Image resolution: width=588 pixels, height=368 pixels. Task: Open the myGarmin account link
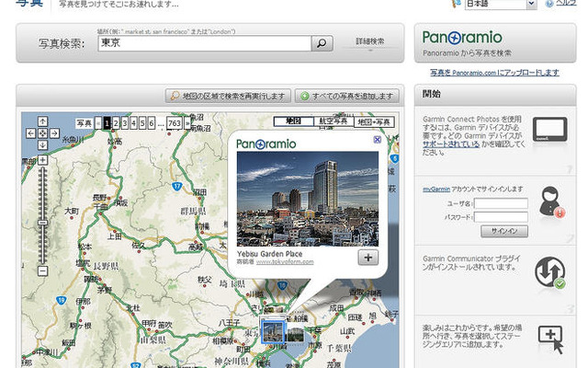coord(436,190)
